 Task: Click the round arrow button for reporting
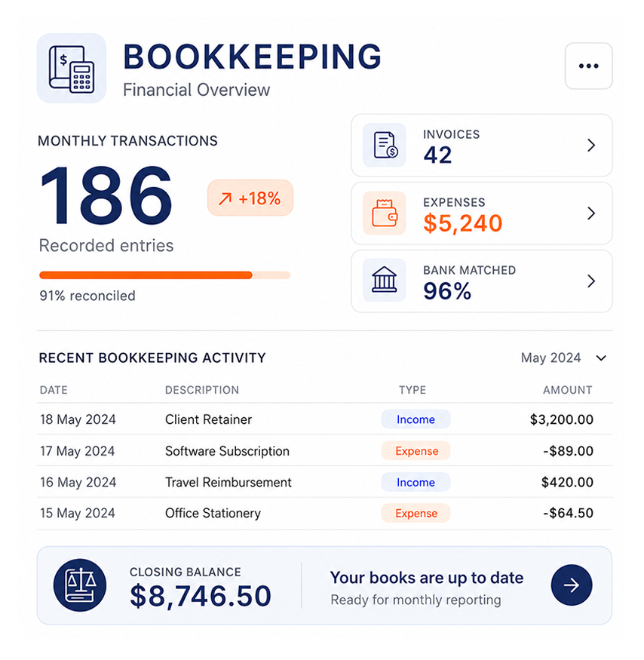click(571, 585)
